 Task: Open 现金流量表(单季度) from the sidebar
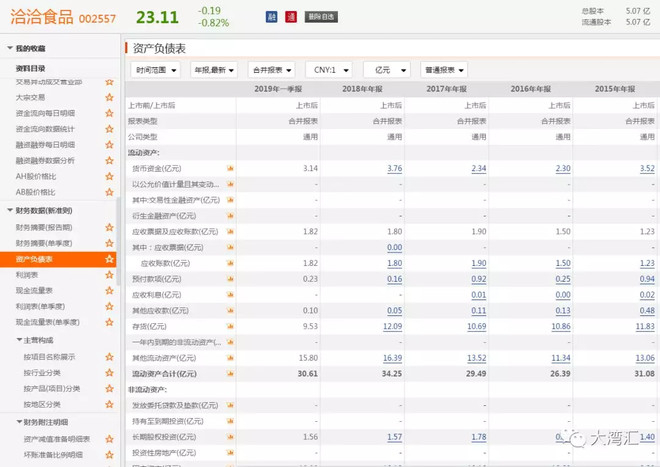(48, 322)
